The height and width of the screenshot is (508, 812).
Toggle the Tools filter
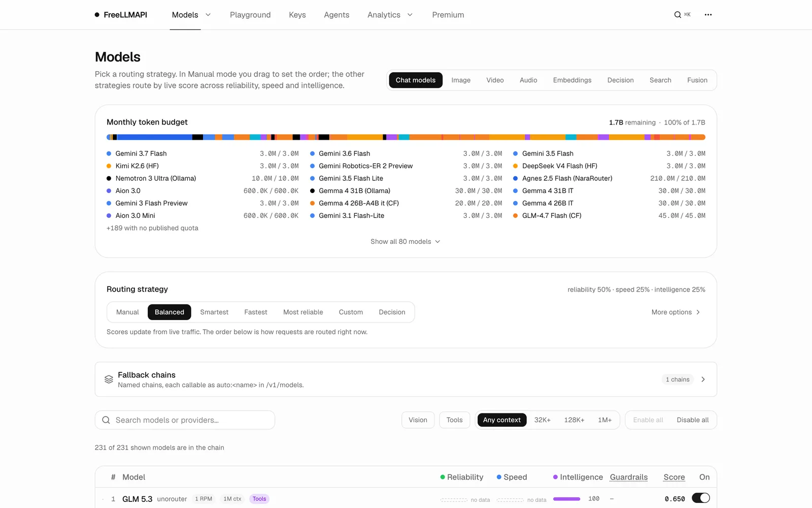[455, 420]
